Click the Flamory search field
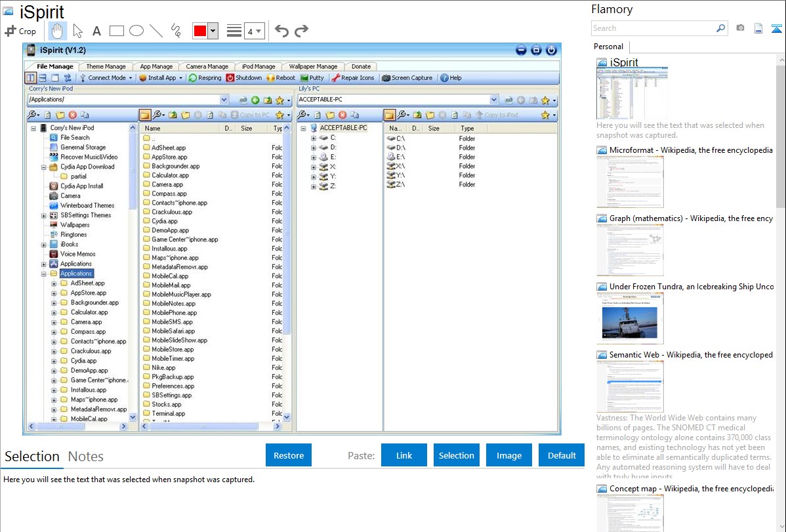786x532 pixels. [653, 28]
